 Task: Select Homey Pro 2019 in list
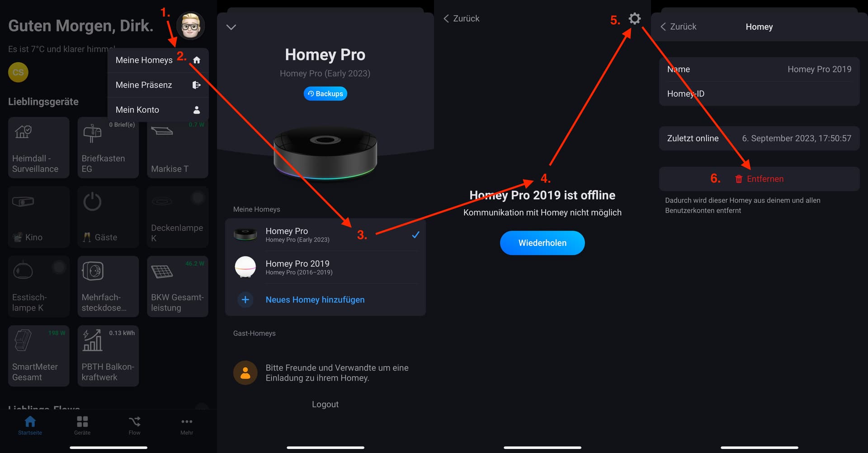coord(325,267)
